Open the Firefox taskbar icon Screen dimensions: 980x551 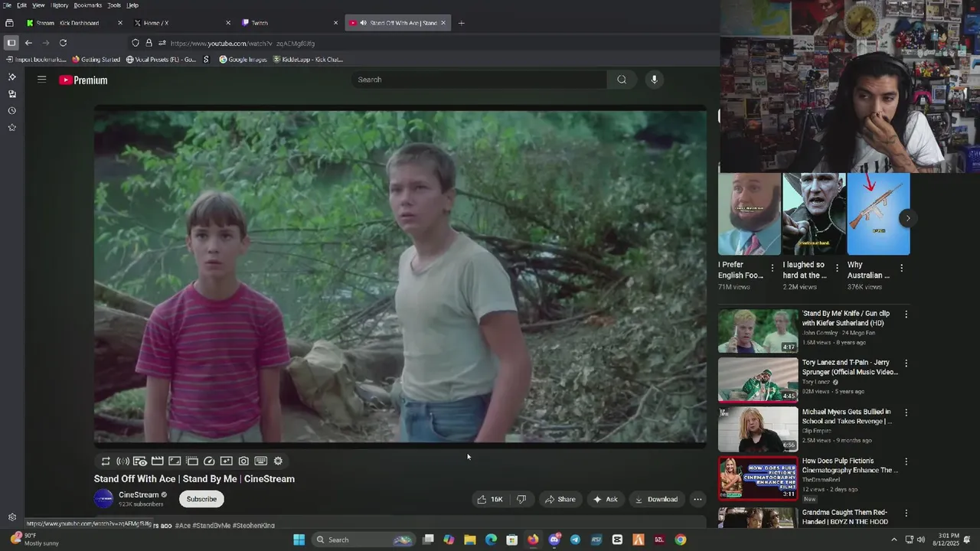[533, 540]
